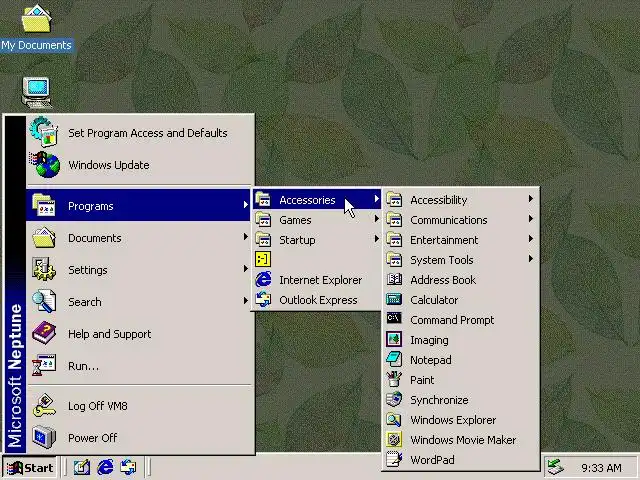
Task: Expand the Accessibility submenu arrow
Action: click(531, 199)
